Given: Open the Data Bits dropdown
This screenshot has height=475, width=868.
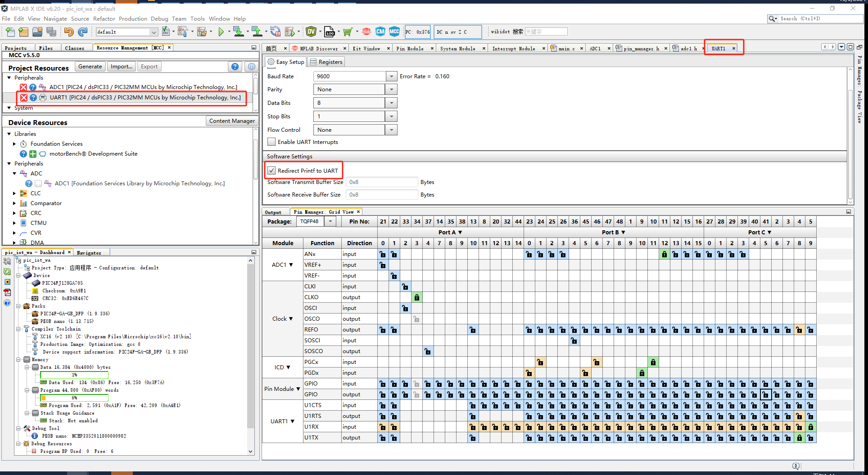Looking at the screenshot, I should click(x=392, y=103).
